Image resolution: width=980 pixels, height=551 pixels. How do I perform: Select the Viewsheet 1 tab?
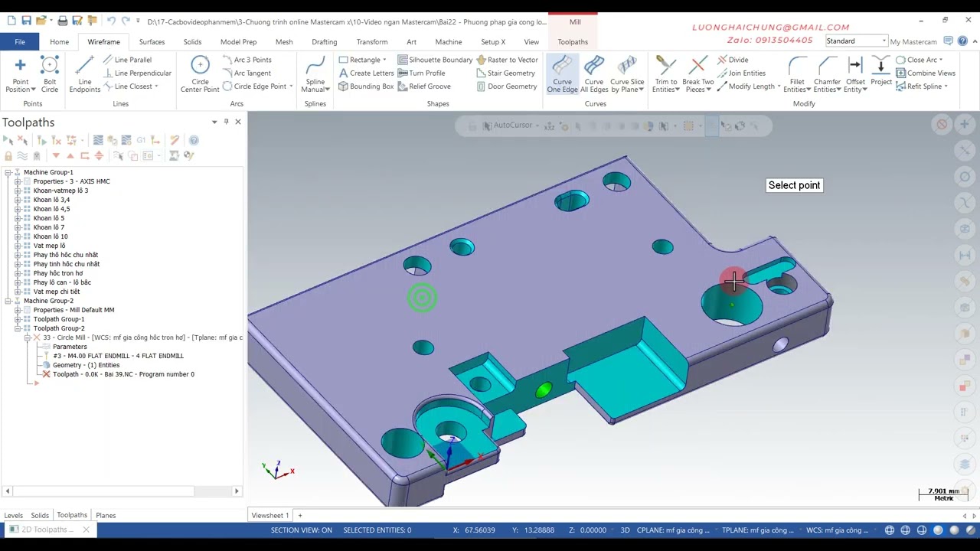(270, 515)
